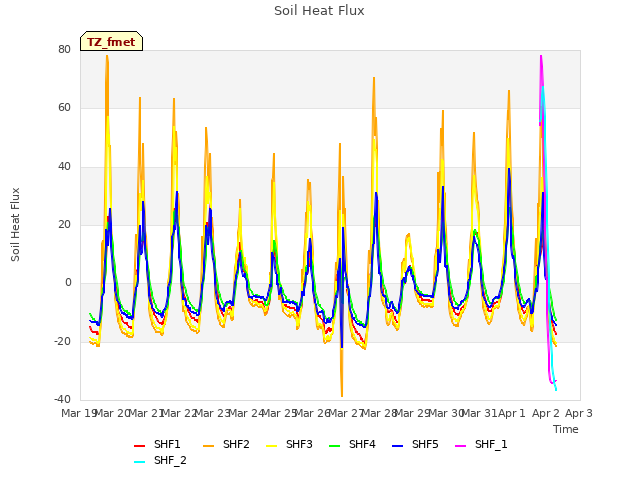
Task: Select the SHF5 legend label
Action: coord(425,444)
